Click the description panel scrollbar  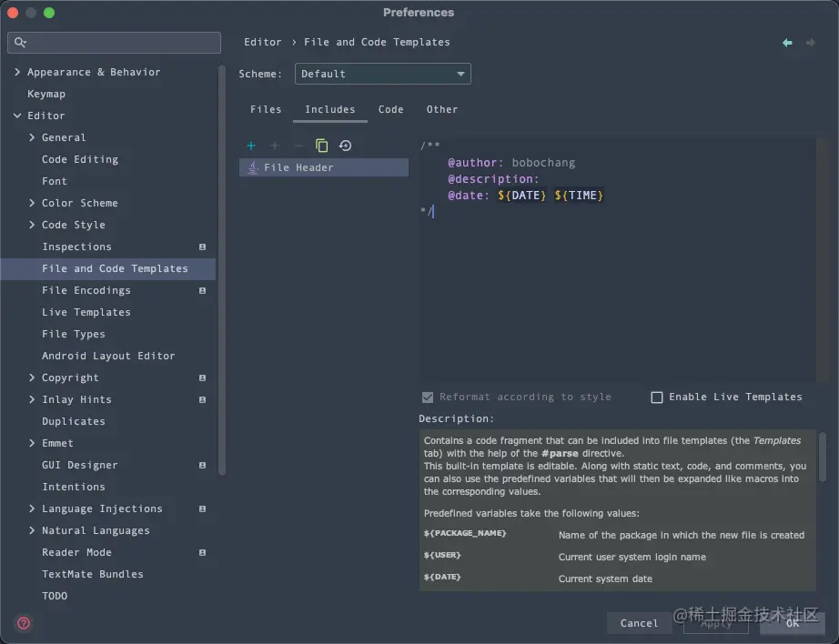click(x=823, y=458)
